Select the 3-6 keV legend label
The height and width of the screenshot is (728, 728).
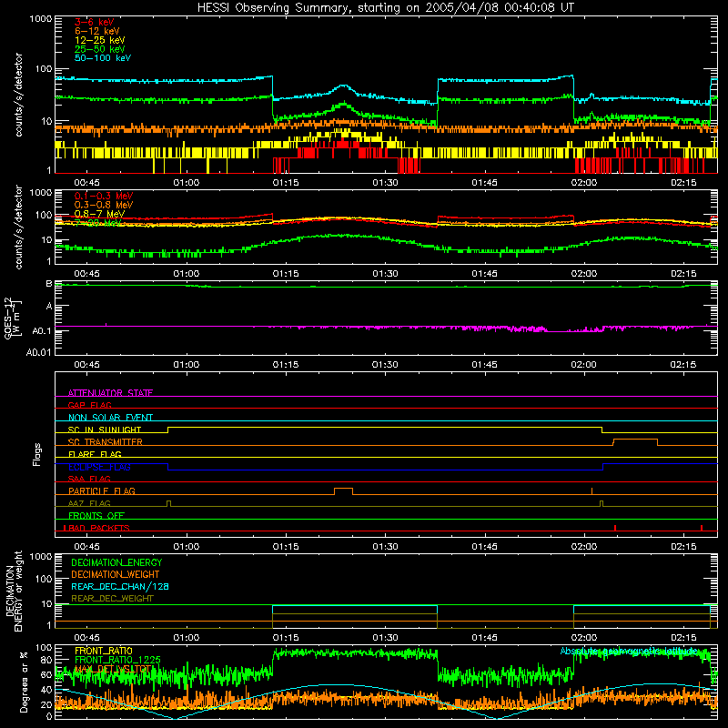[x=95, y=22]
